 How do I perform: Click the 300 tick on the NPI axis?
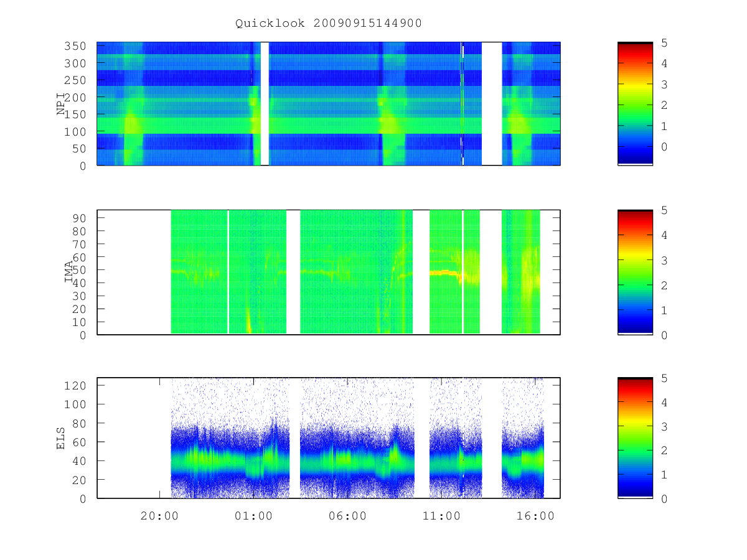(x=75, y=63)
